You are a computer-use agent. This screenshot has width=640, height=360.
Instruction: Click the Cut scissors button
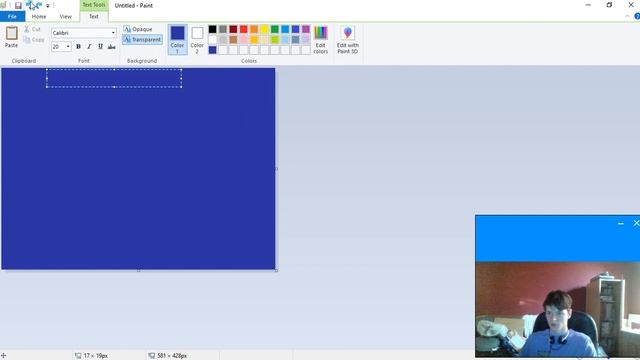(x=32, y=29)
